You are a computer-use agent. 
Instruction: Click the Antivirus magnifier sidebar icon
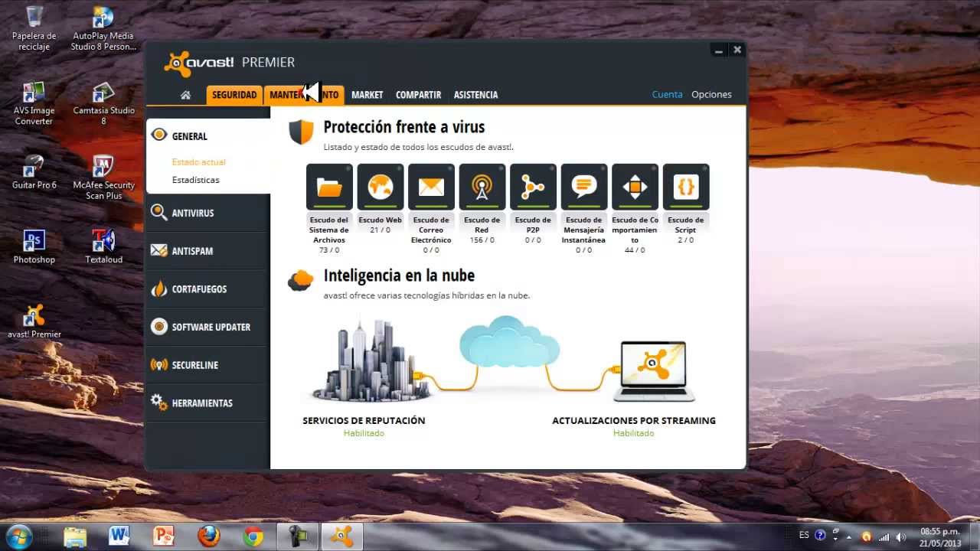tap(158, 213)
